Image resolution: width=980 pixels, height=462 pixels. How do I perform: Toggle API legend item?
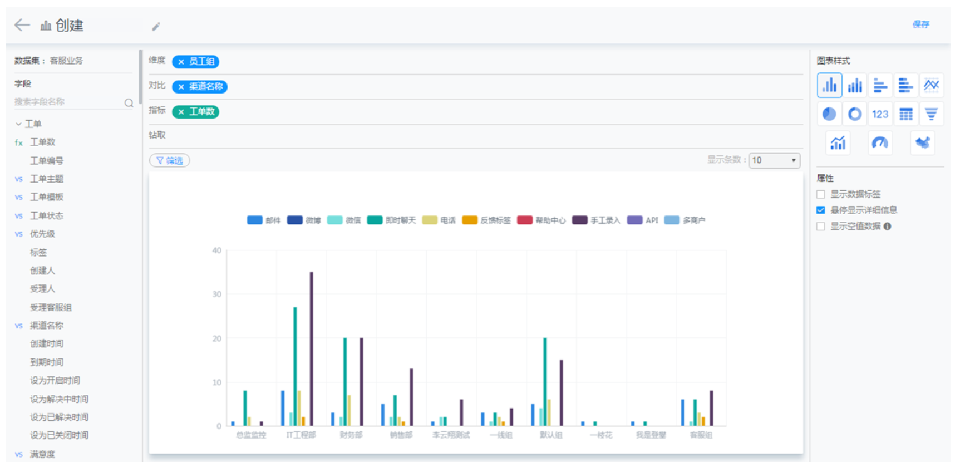point(642,220)
